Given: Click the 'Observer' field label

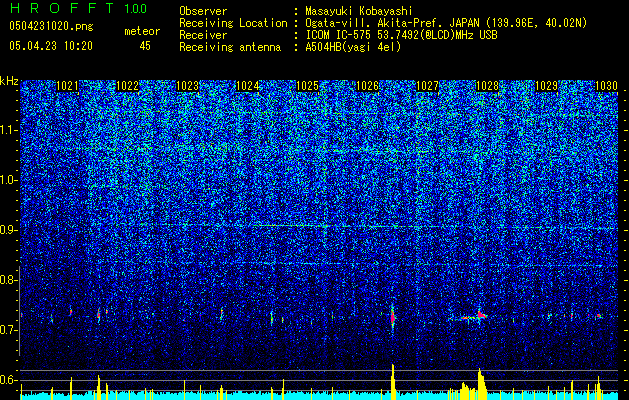Looking at the screenshot, I should pos(203,11).
